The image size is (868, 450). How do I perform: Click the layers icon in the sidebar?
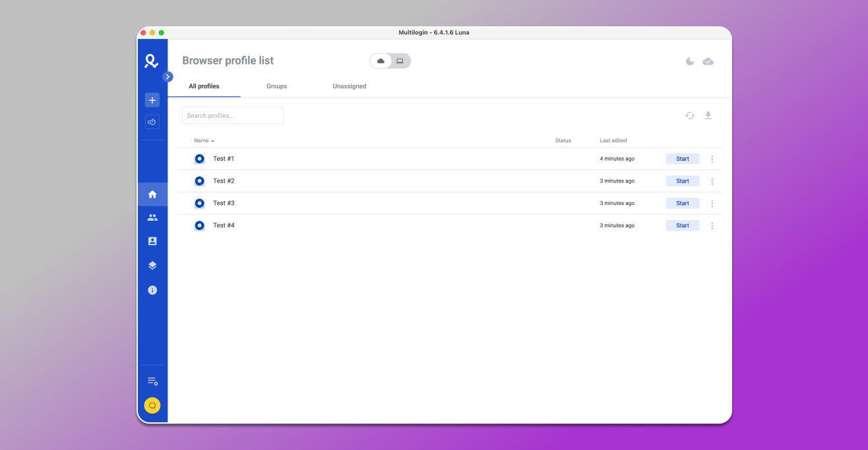click(x=152, y=265)
